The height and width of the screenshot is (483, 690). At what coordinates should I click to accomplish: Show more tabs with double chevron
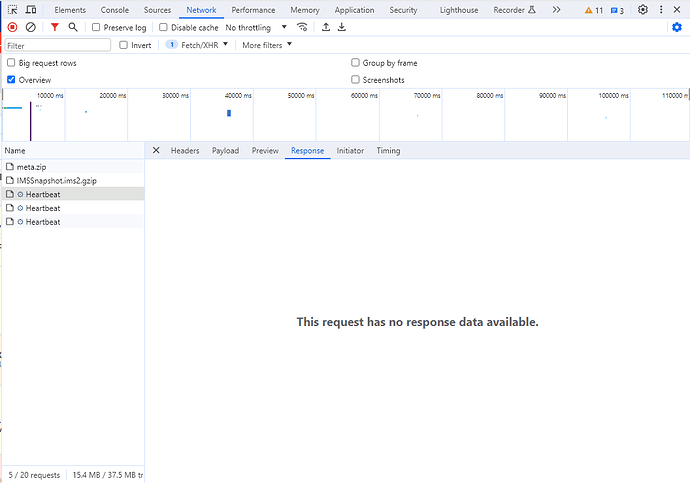(x=557, y=10)
